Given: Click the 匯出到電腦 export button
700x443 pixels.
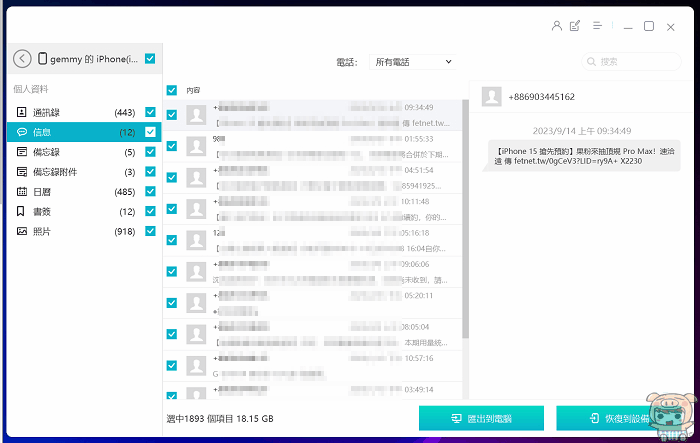Looking at the screenshot, I should click(x=481, y=418).
